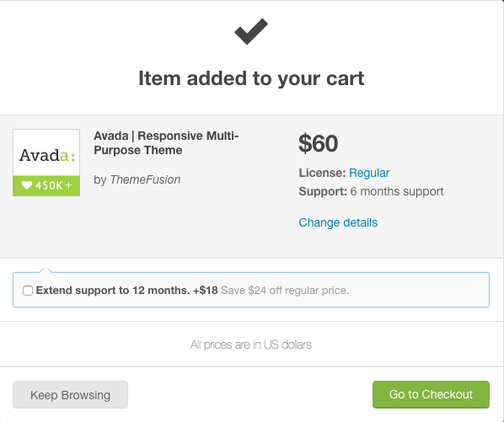Click the 'Item added to your cart' heading
Image resolution: width=504 pixels, height=422 pixels.
tap(251, 78)
